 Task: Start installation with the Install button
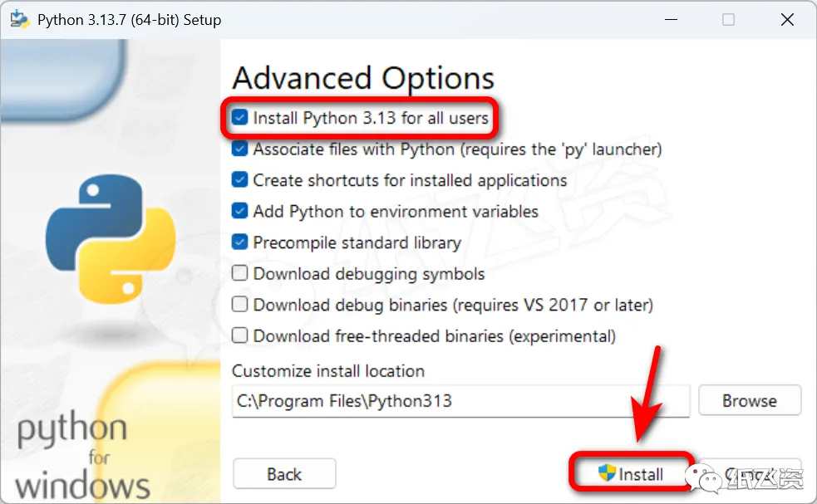click(x=632, y=474)
